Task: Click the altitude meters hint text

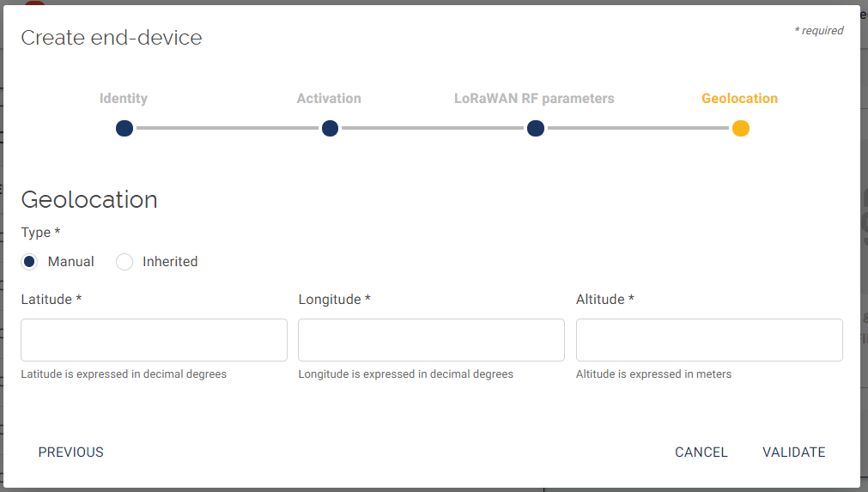Action: click(653, 374)
